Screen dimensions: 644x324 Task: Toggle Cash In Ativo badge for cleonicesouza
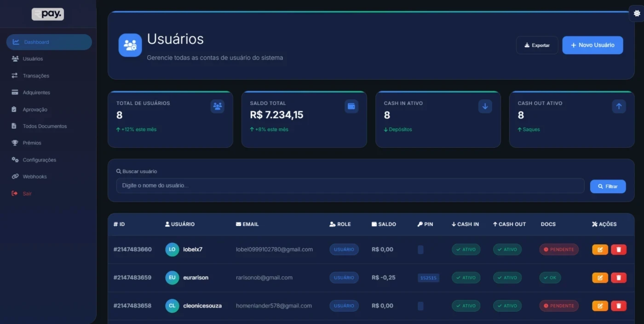pos(466,306)
